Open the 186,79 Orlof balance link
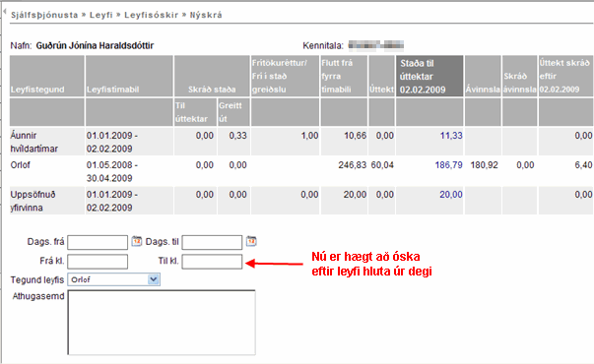The image size is (594, 364). pos(448,165)
